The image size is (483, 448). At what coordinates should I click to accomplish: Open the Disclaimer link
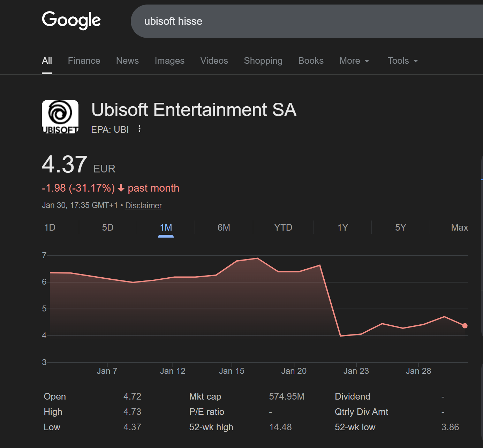point(143,206)
